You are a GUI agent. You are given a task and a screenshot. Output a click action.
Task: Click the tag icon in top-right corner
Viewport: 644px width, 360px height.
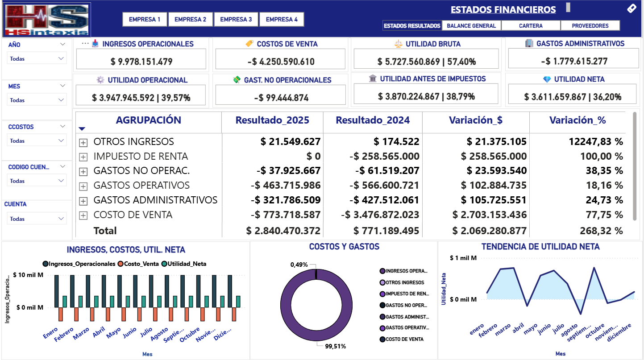[x=632, y=8]
